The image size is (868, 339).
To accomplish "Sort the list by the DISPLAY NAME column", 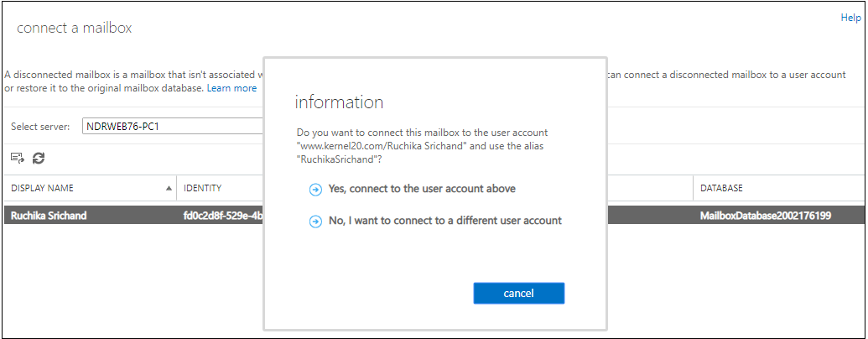I will (42, 188).
